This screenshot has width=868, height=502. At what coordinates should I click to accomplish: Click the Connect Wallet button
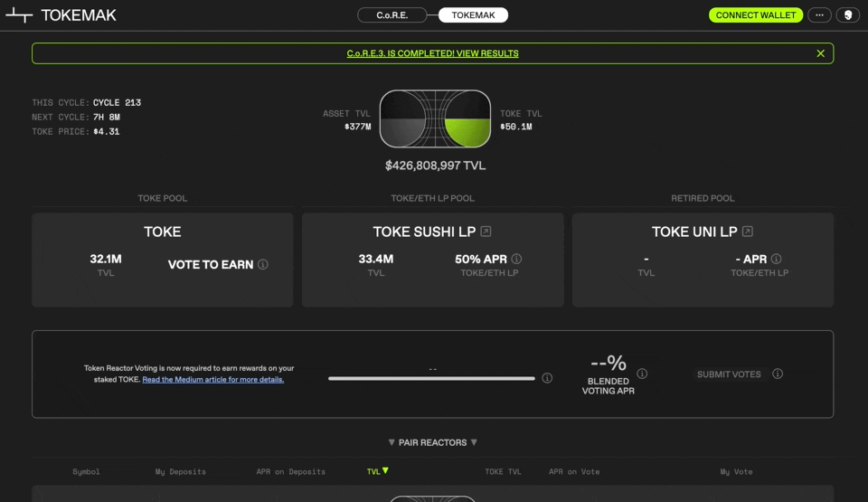(756, 15)
